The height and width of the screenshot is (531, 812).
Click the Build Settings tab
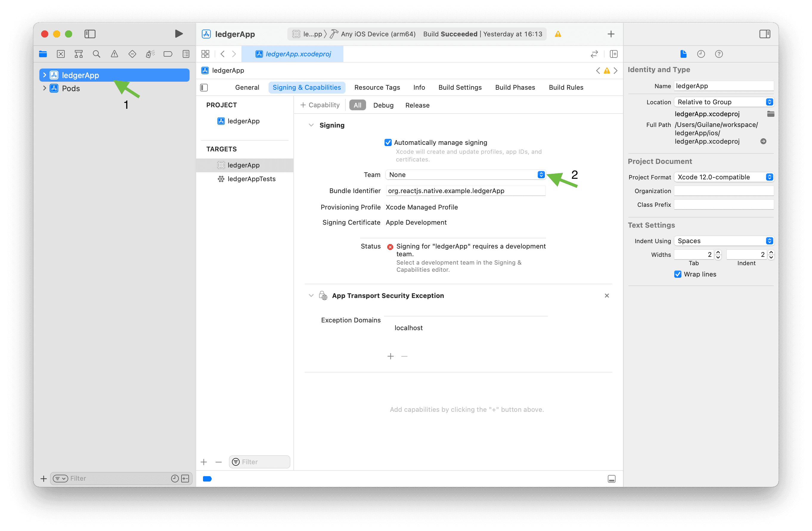tap(460, 87)
